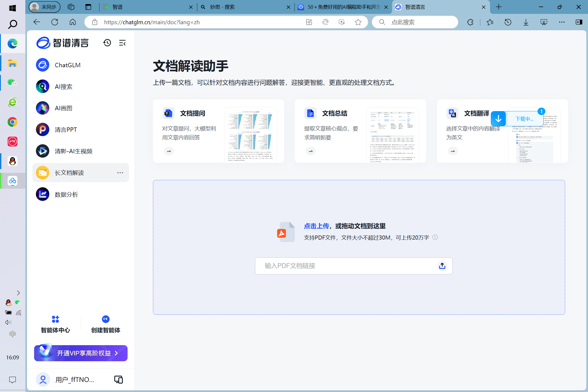
Task: Open the split screen icon in address bar
Action: tap(309, 22)
